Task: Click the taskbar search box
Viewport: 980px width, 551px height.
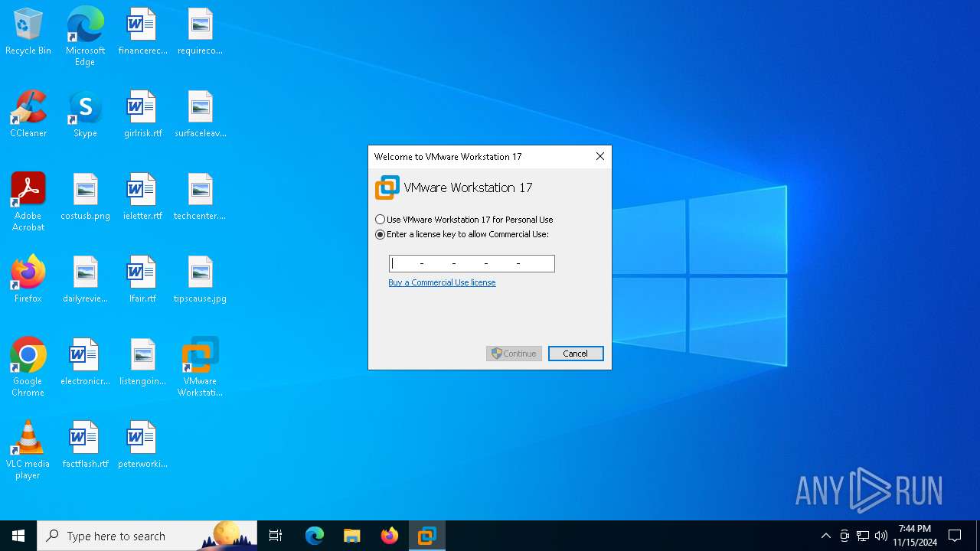Action: pyautogui.click(x=147, y=536)
